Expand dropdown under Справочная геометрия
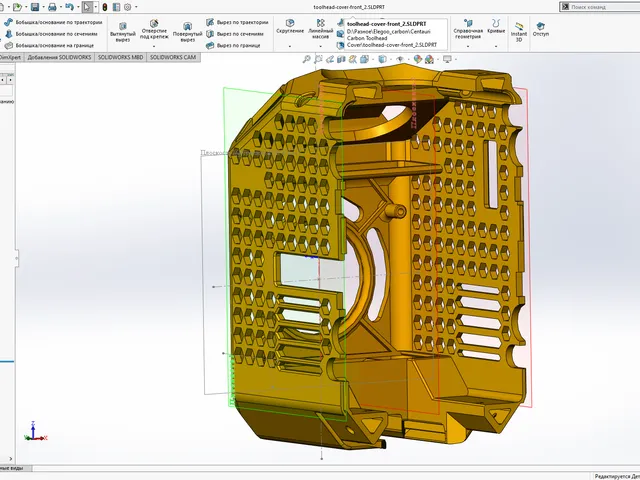This screenshot has height=480, width=640. tap(468, 46)
